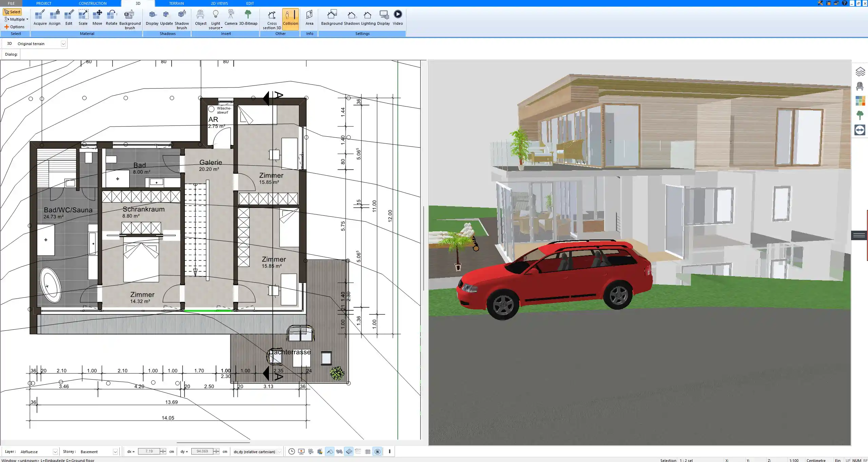Click the horizontal scrollbar under the floor plan
The height and width of the screenshot is (462, 868).
pos(213,442)
